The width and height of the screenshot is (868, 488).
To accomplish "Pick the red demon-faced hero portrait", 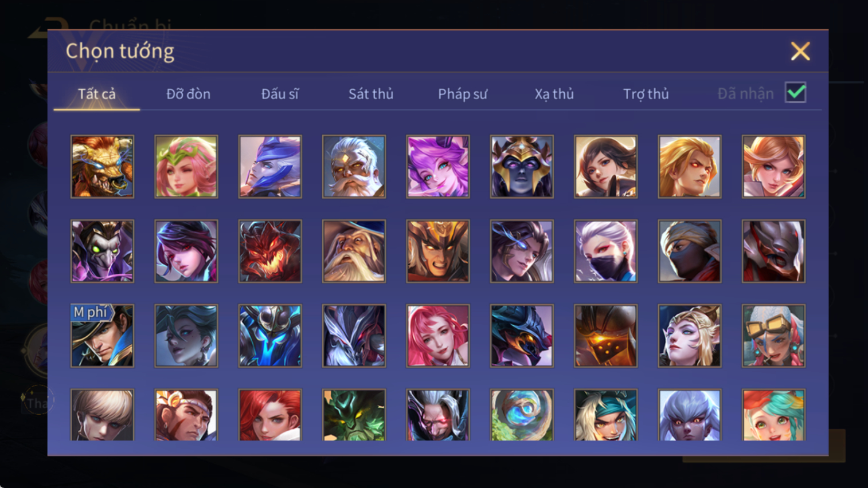I will (270, 251).
